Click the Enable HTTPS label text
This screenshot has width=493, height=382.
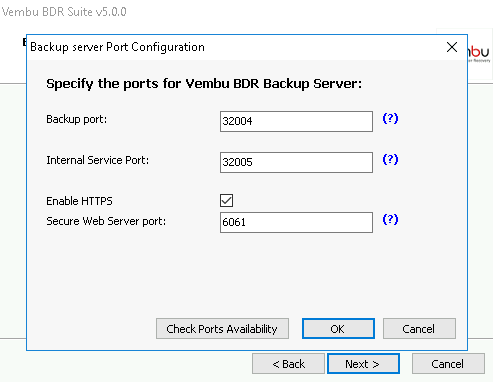[79, 201]
